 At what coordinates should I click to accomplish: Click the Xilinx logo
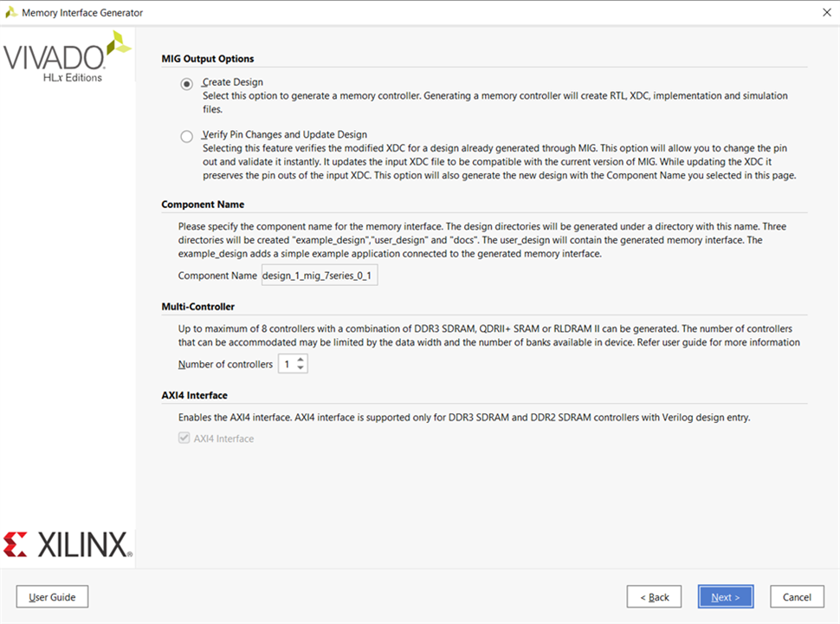tap(68, 544)
